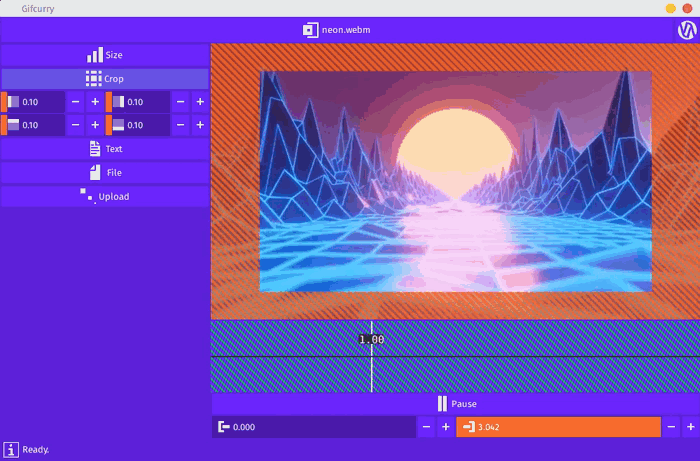Decrease the start time value
The width and height of the screenshot is (700, 461).
[x=426, y=427]
